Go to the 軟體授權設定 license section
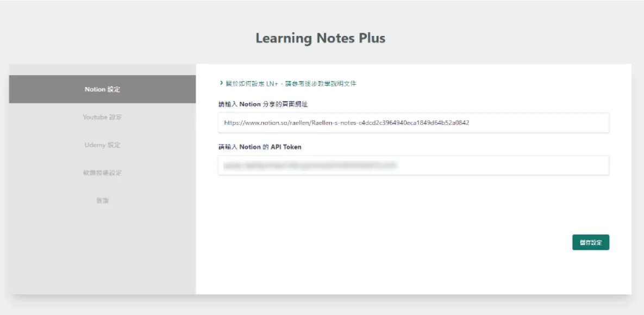Viewport: 644px width, 315px height. pyautogui.click(x=102, y=172)
